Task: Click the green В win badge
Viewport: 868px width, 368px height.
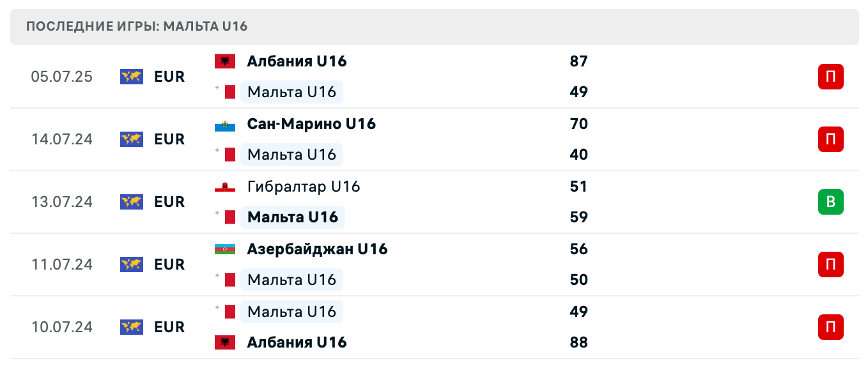Action: [830, 202]
